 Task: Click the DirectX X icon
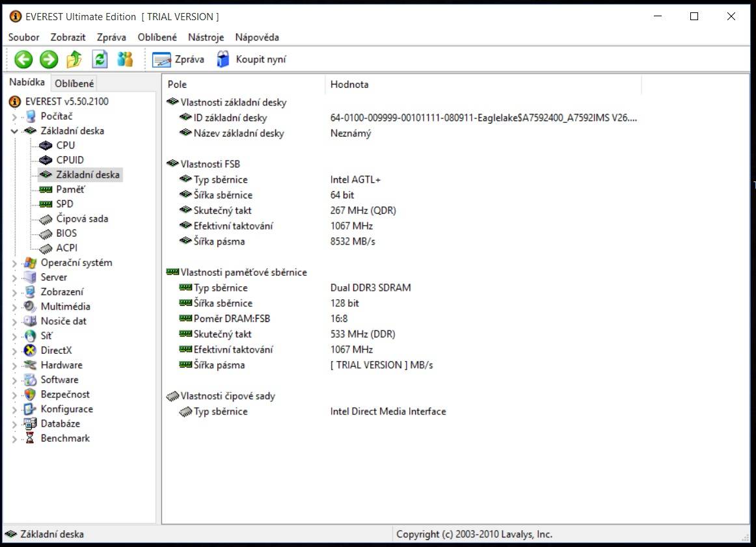(30, 351)
